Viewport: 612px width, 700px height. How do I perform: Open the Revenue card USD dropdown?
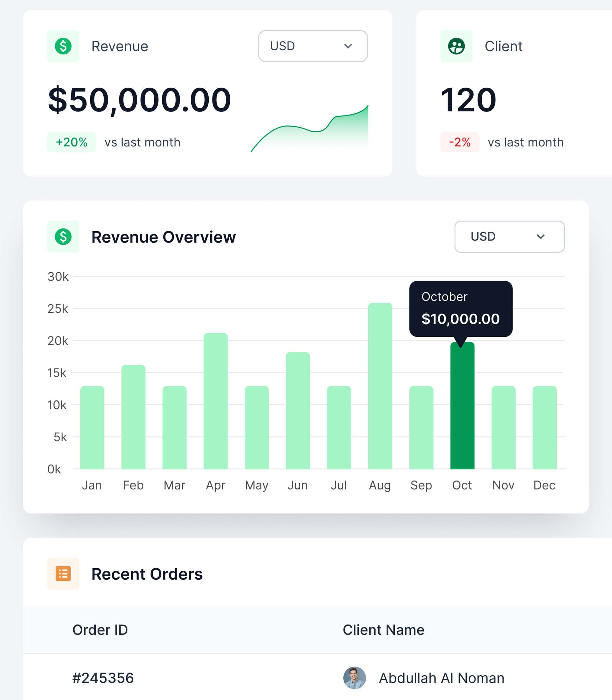(x=313, y=46)
